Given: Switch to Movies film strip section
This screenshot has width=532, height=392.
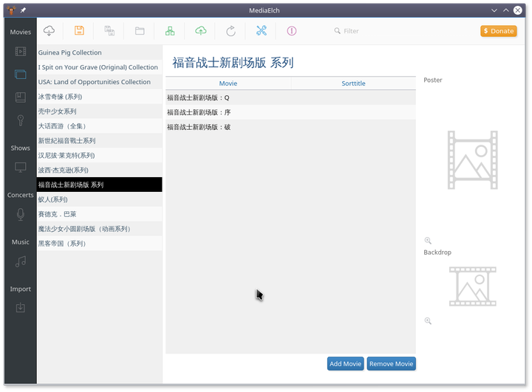Looking at the screenshot, I should (21, 52).
